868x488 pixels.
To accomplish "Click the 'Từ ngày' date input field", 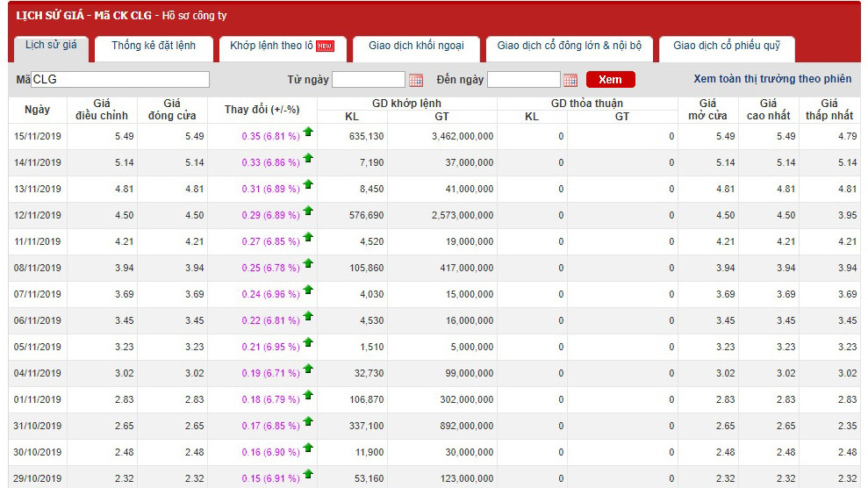I will point(368,80).
